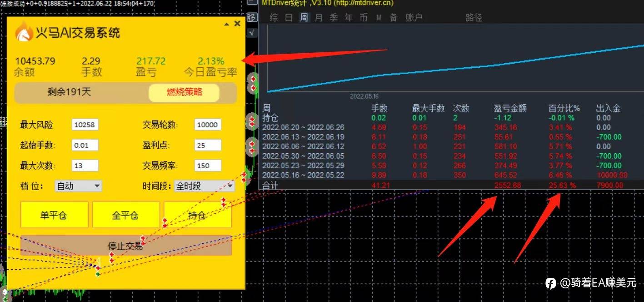Collapse the trading panel with the up arrow
The image size is (644, 302).
[x=227, y=24]
